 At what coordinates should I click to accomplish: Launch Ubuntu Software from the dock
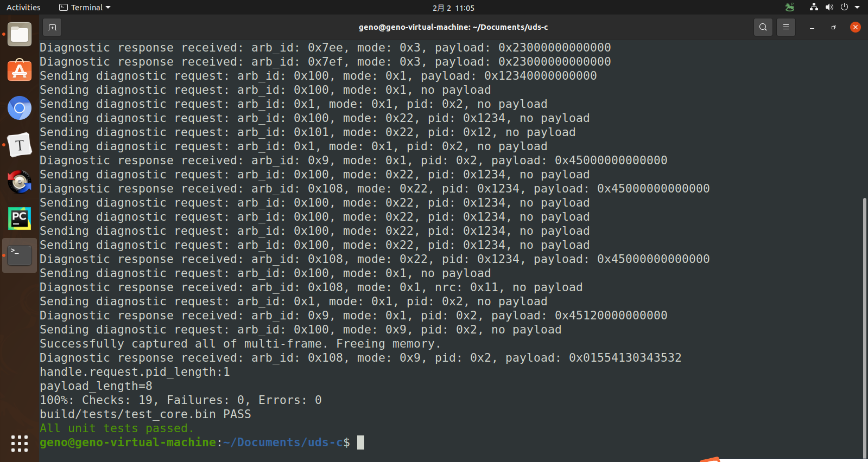click(x=20, y=71)
